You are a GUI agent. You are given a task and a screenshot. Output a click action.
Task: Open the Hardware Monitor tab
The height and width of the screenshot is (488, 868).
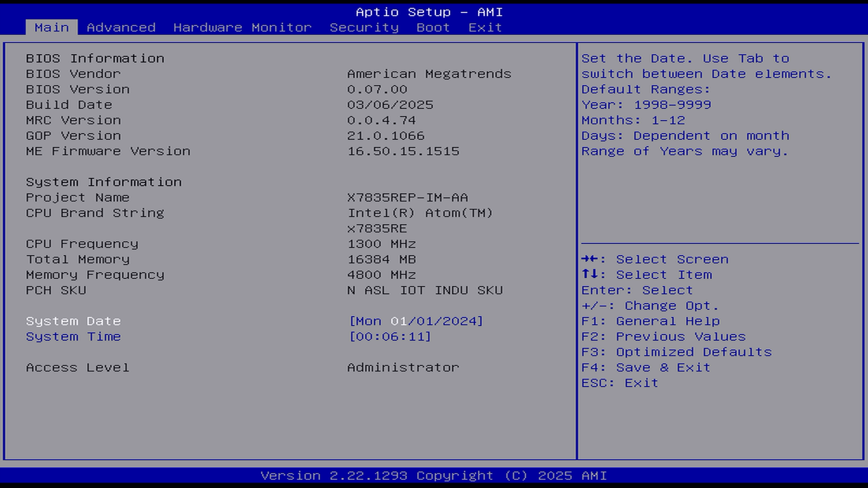click(242, 28)
